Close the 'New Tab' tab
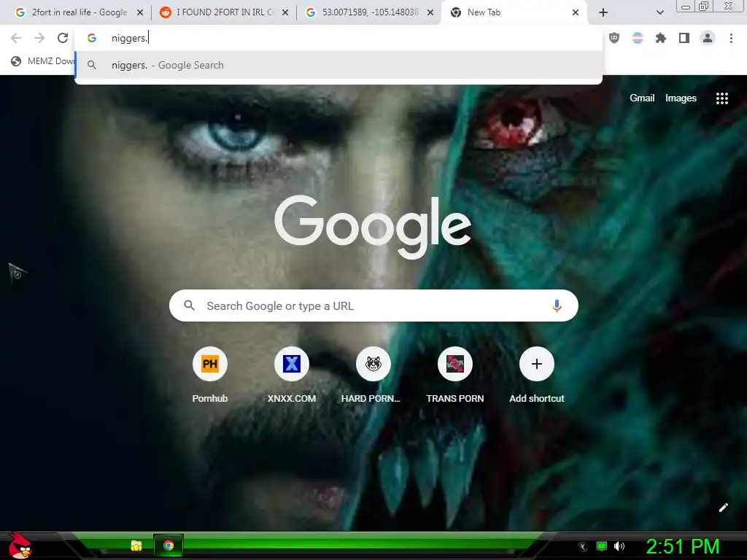This screenshot has width=747, height=560. 576,13
